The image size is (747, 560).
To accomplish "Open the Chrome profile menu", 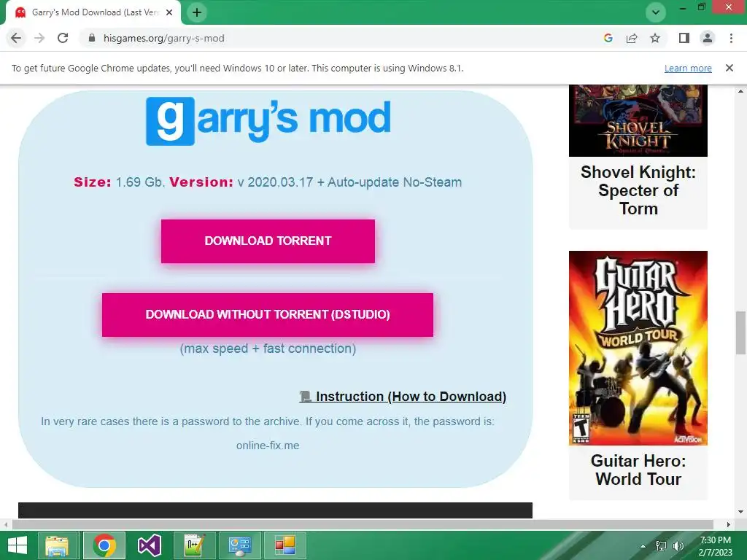I will (x=708, y=38).
